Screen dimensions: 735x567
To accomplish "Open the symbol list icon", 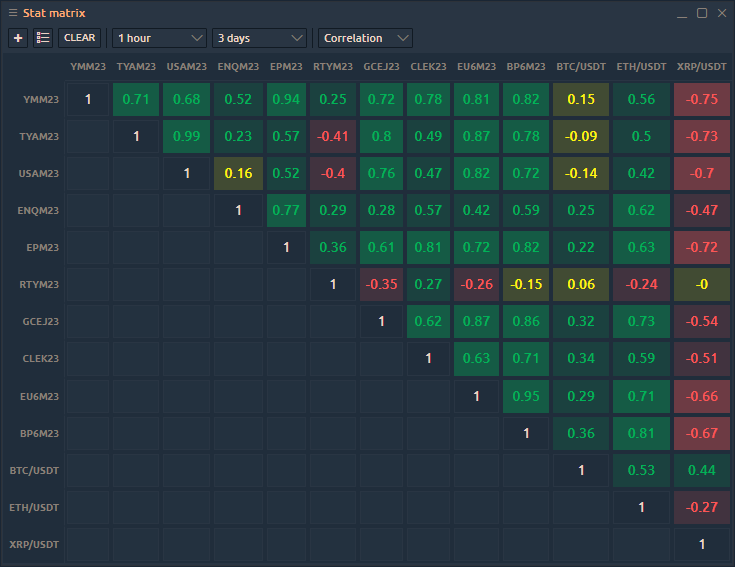I will (43, 38).
